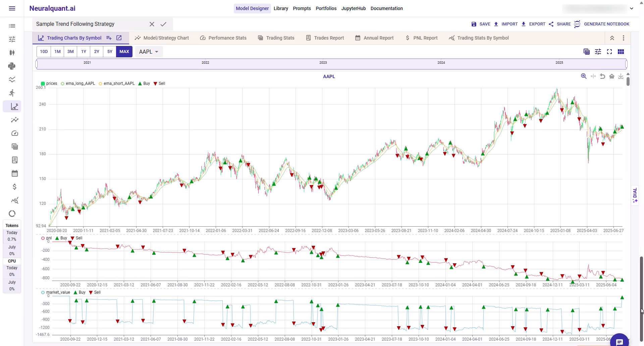Open the Library menu

coord(281,8)
